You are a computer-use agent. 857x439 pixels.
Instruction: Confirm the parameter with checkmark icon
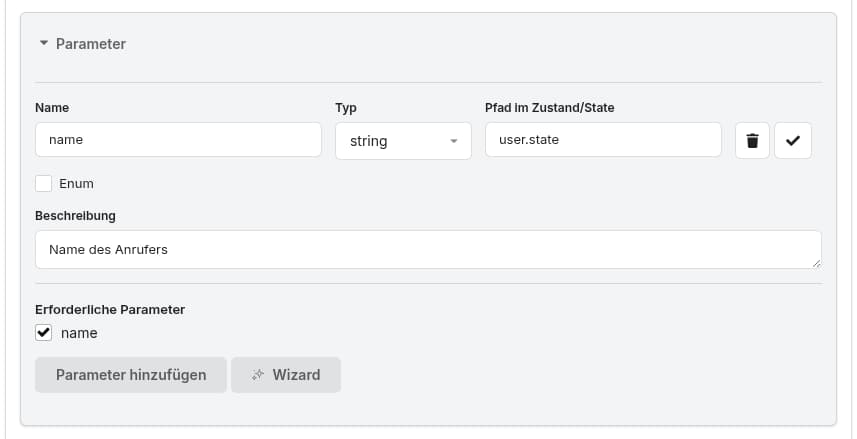pyautogui.click(x=792, y=141)
